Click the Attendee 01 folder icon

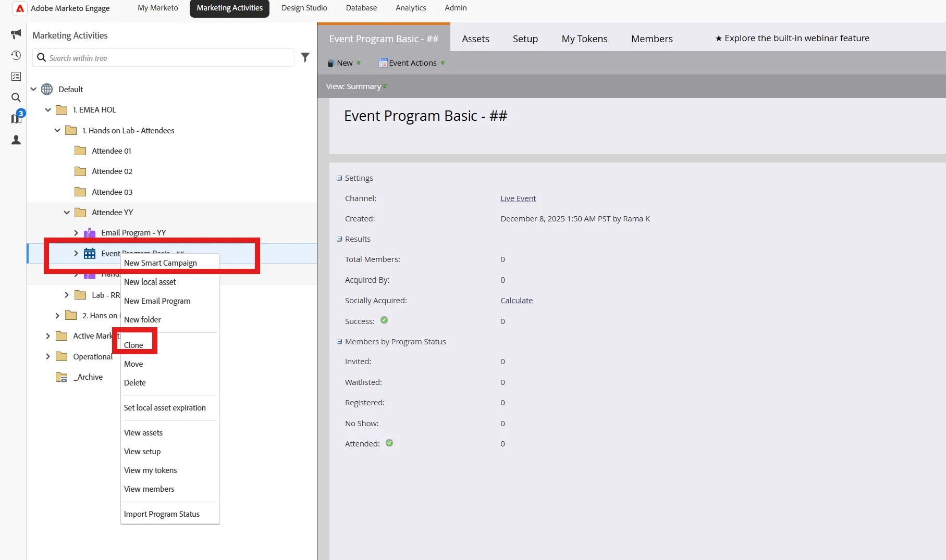tap(80, 151)
